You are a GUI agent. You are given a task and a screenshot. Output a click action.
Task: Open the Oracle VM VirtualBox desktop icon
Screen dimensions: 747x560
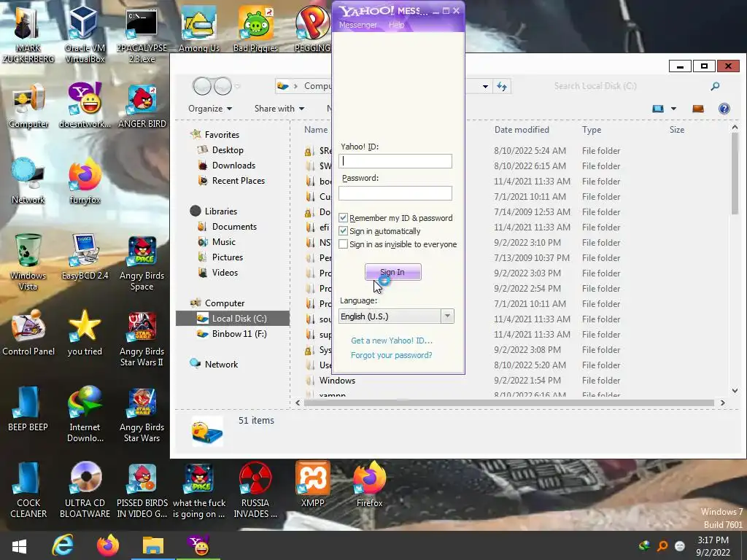pos(85,34)
